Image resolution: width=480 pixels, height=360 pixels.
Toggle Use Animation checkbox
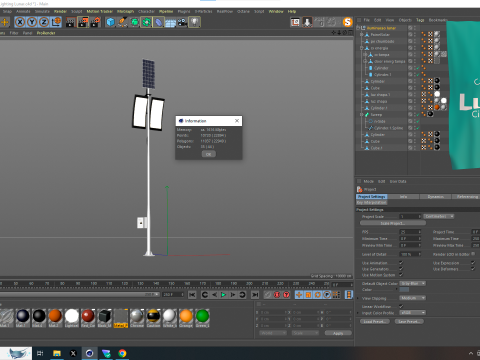click(401, 263)
